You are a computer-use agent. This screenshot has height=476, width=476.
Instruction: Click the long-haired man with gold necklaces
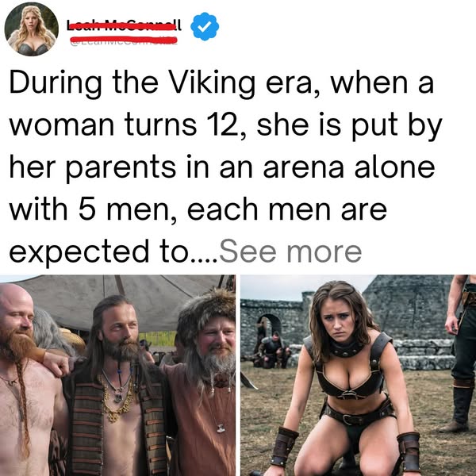click(x=118, y=386)
